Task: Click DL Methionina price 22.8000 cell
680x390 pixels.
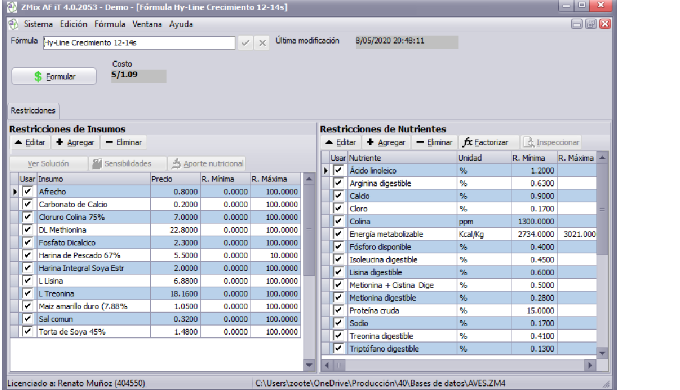Action: (x=175, y=230)
